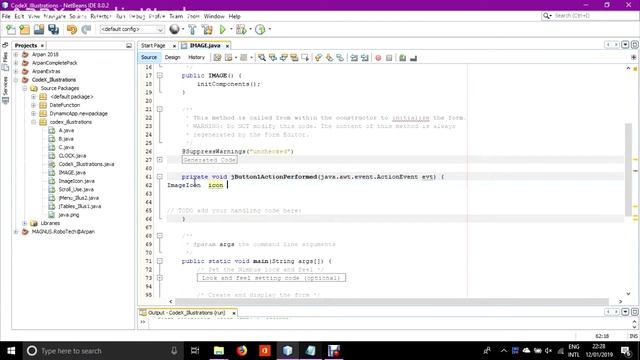Select the MAGNUS.RoboTech@Arpan project

click(x=63, y=231)
